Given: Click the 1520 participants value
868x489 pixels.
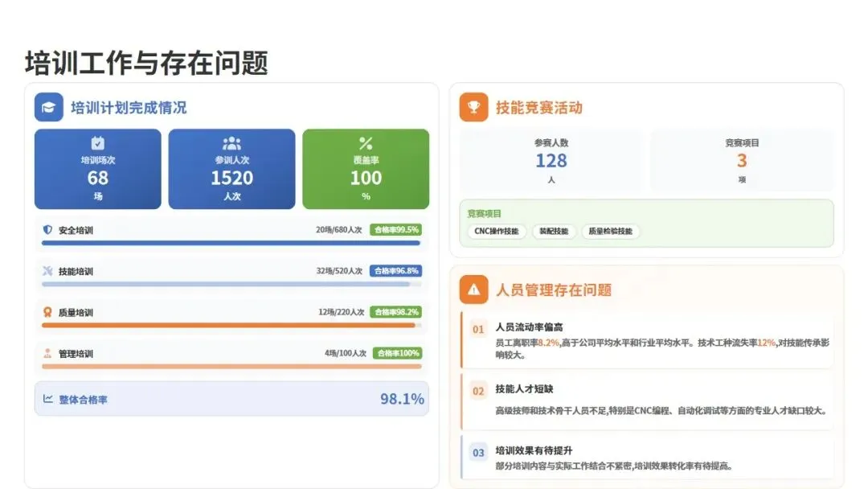Looking at the screenshot, I should [x=232, y=178].
